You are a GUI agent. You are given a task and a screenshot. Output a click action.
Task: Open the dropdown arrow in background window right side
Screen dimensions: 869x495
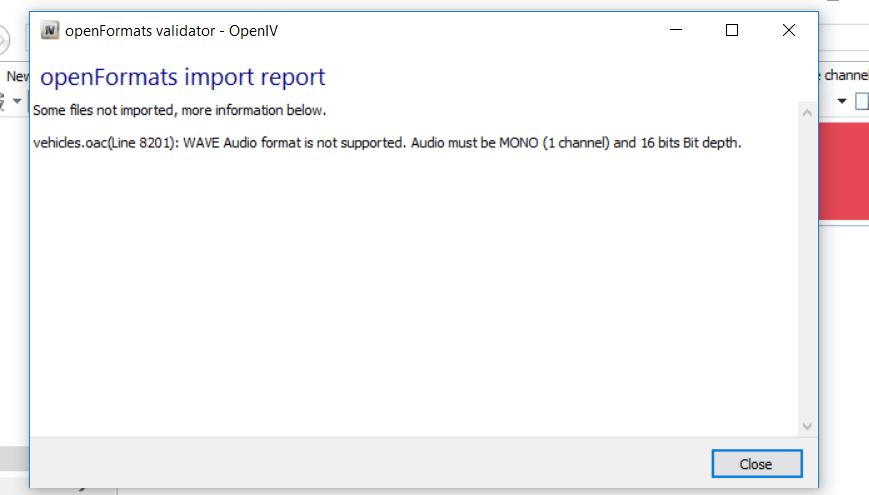[x=842, y=101]
